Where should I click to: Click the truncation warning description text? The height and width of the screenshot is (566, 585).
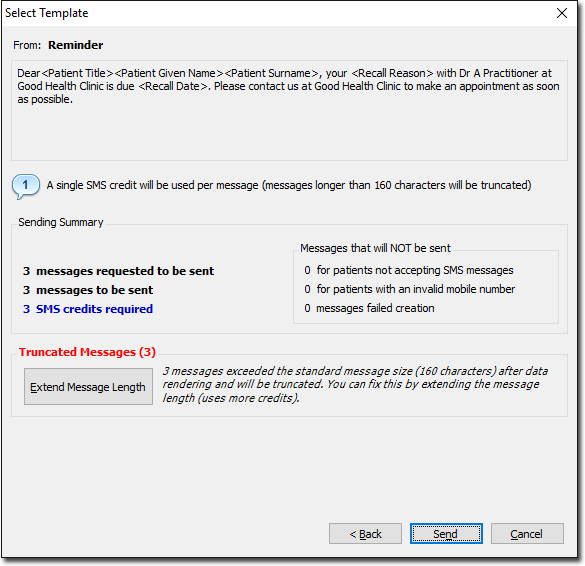pyautogui.click(x=355, y=384)
